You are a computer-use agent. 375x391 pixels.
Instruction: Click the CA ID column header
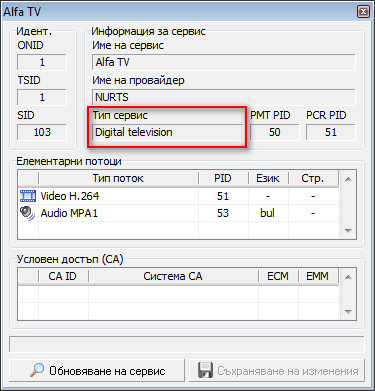(x=63, y=276)
